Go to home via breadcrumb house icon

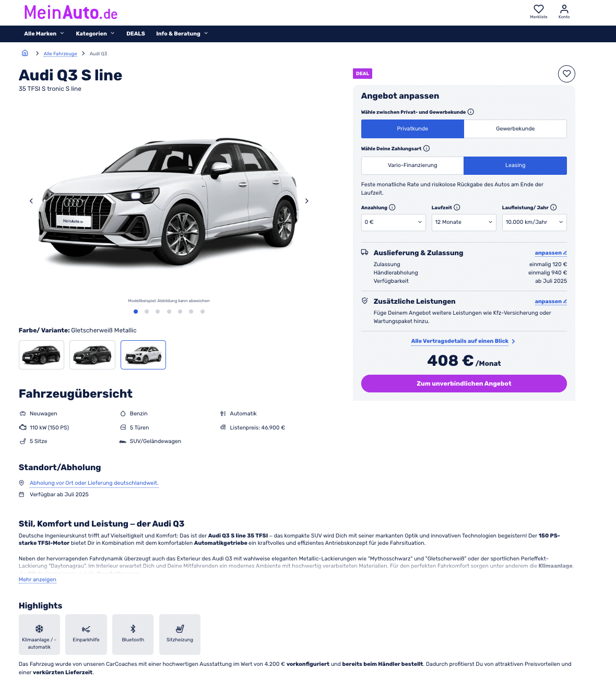[25, 53]
